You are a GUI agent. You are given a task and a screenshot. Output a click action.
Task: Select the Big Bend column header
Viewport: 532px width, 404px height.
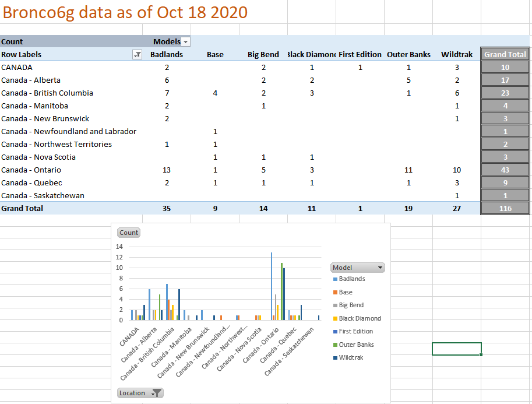(263, 54)
